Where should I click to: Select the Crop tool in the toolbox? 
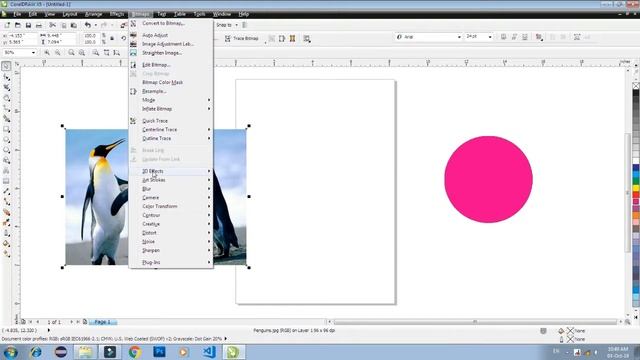6,87
